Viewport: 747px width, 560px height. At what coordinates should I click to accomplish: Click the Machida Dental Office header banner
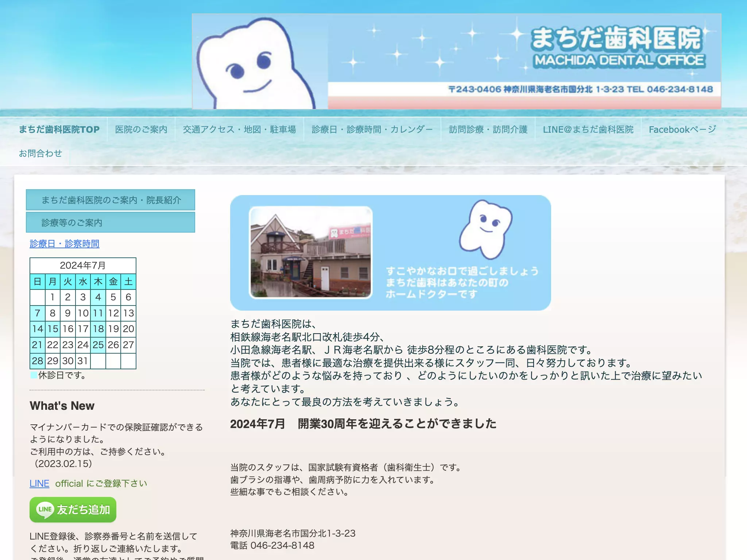tap(456, 61)
